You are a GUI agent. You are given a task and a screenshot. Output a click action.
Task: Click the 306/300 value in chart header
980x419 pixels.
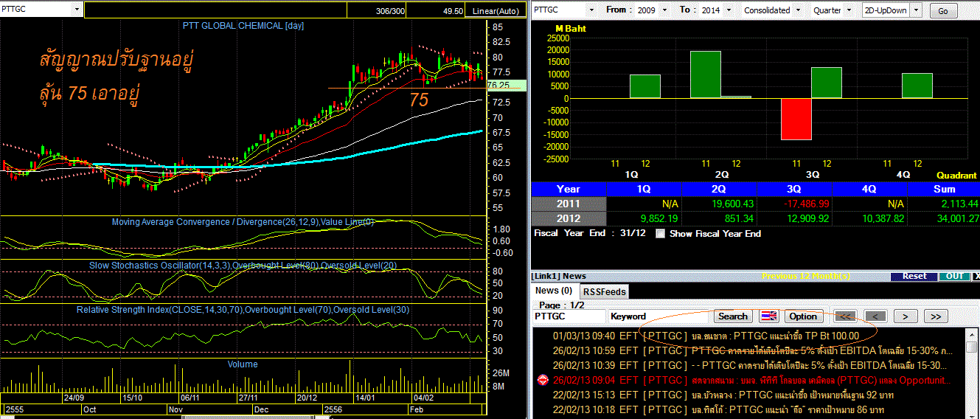391,11
